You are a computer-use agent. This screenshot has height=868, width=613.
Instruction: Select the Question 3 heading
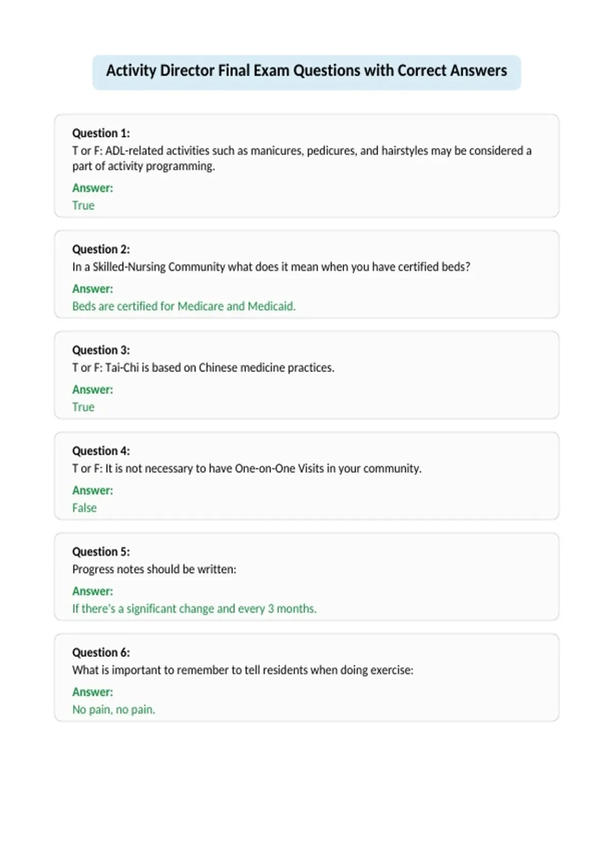pyautogui.click(x=101, y=350)
